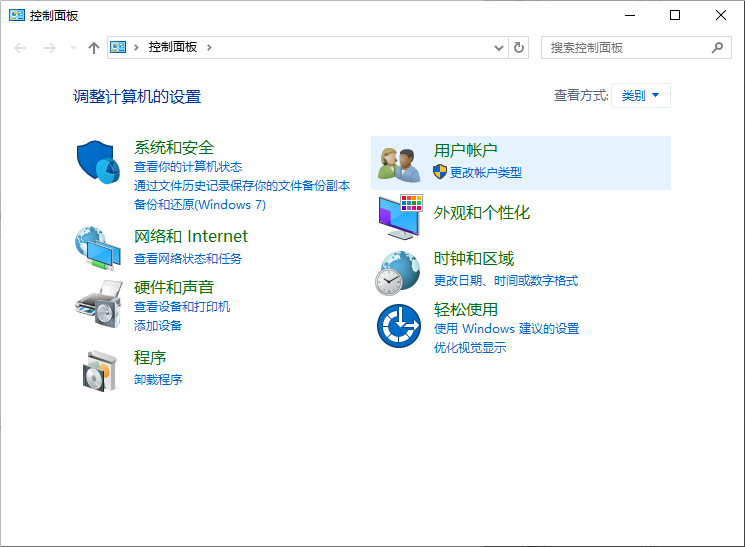Close the 控制面板 window

pyautogui.click(x=721, y=15)
